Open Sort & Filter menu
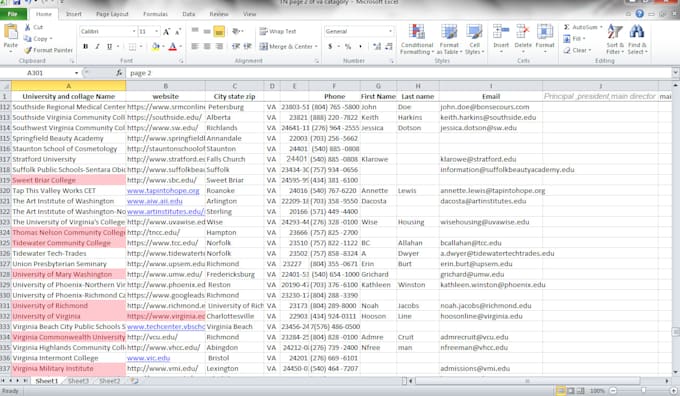 tap(615, 39)
